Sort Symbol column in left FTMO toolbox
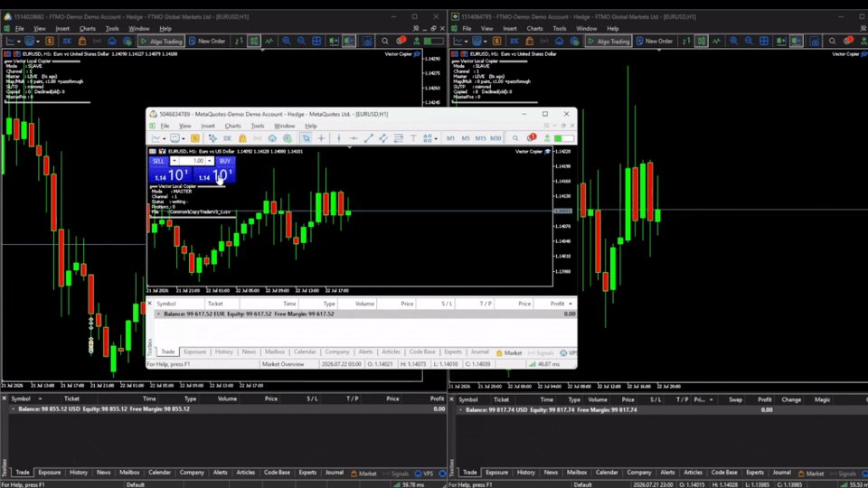Image resolution: width=868 pixels, height=488 pixels. (x=21, y=399)
